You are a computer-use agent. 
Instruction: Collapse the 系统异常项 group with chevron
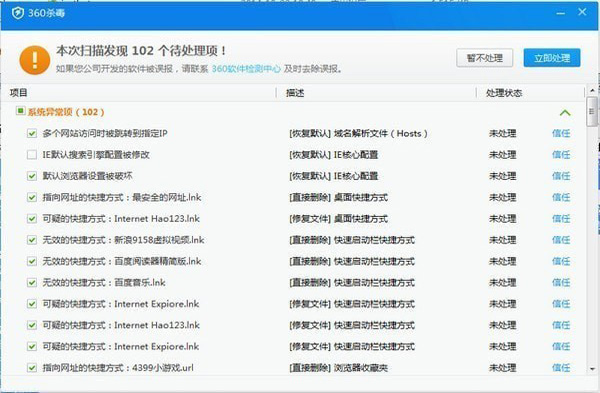tap(565, 113)
